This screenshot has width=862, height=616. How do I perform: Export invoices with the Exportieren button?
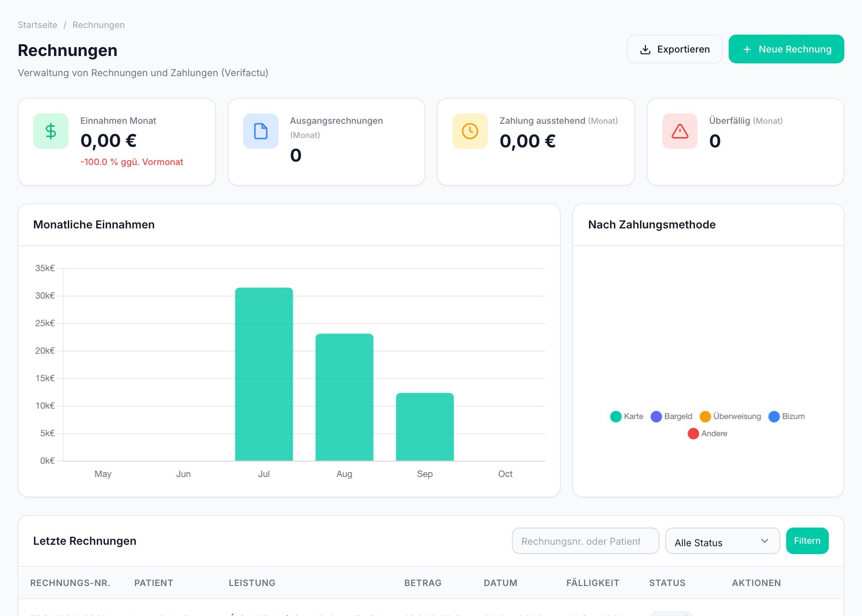[675, 49]
